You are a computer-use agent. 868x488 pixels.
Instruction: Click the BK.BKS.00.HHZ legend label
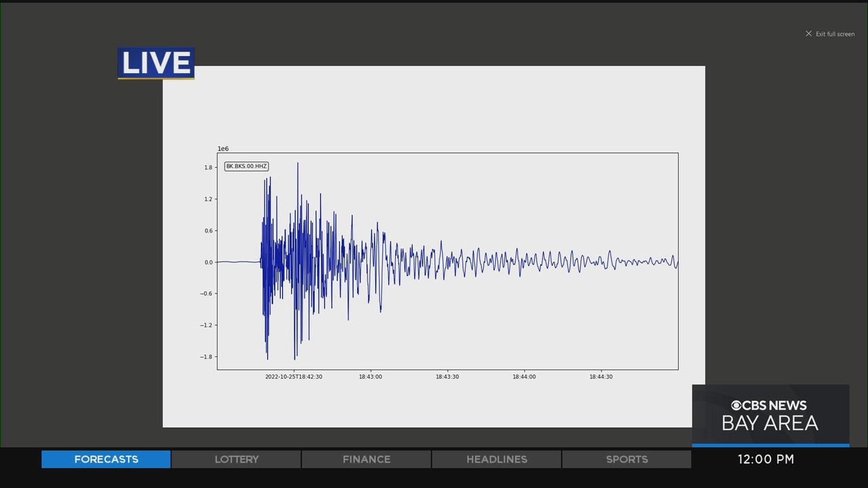(x=246, y=166)
